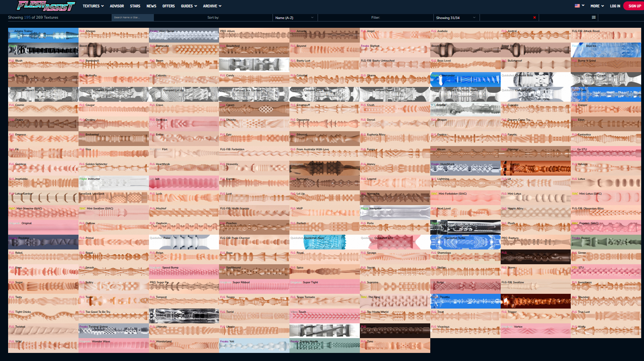Screen dimensions: 644x361
Task: Open the Pulse texture tile
Action: pos(184,242)
